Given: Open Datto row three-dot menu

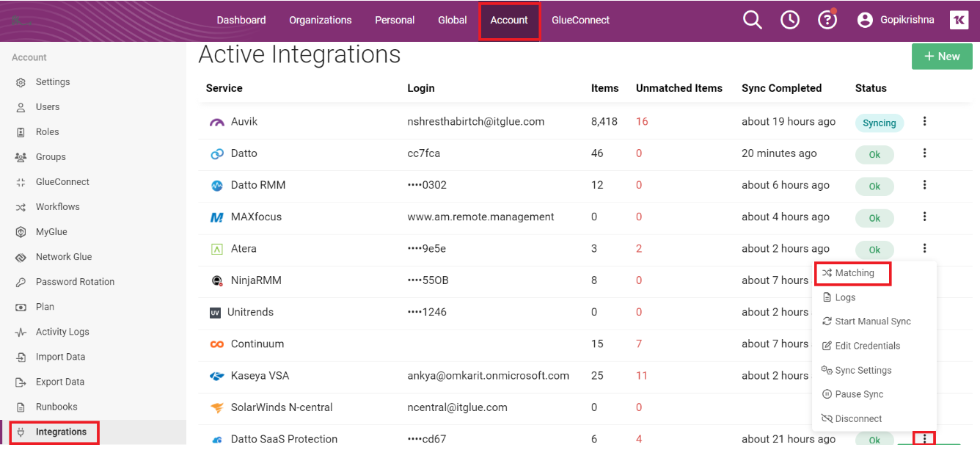Looking at the screenshot, I should (925, 153).
